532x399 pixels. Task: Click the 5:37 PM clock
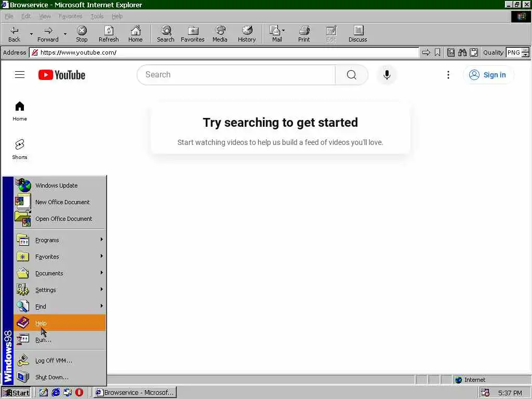coord(510,393)
